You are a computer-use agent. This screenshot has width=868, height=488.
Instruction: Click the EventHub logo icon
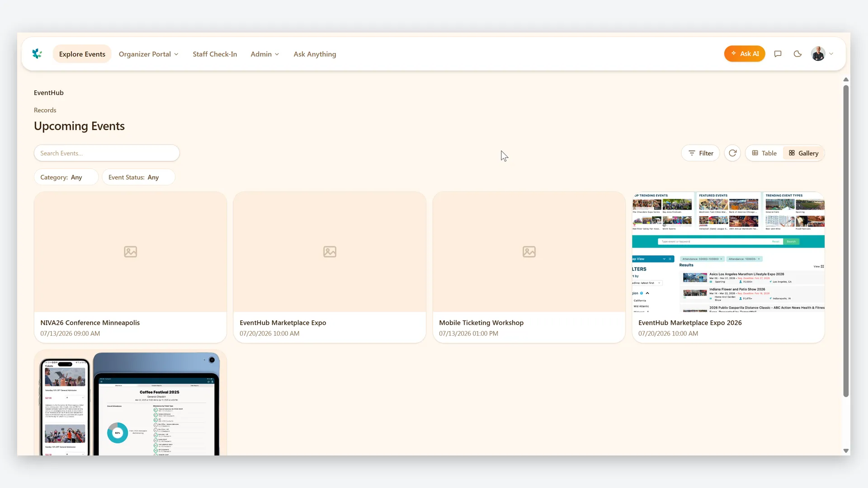pyautogui.click(x=37, y=54)
